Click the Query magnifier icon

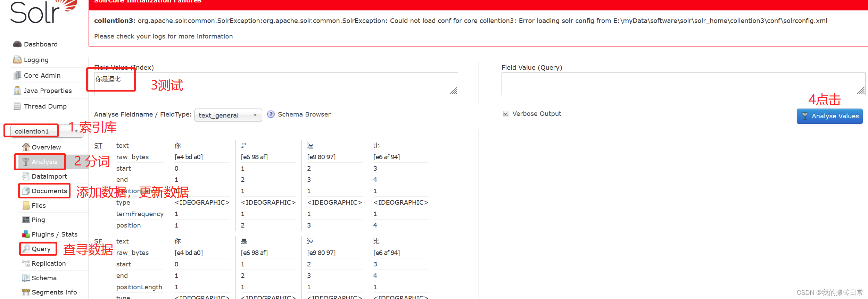pos(26,248)
